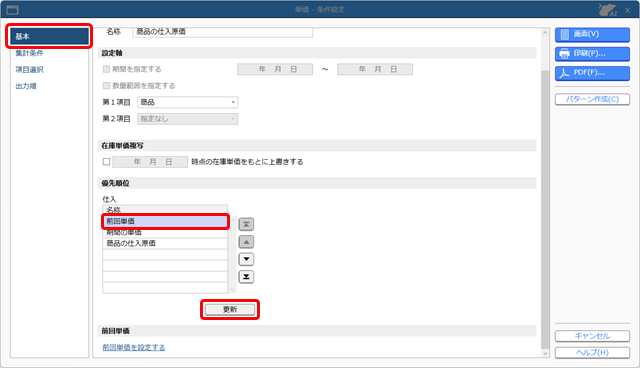This screenshot has height=368, width=640.
Task: Click the 印刷(P)... button
Action: pyautogui.click(x=592, y=53)
